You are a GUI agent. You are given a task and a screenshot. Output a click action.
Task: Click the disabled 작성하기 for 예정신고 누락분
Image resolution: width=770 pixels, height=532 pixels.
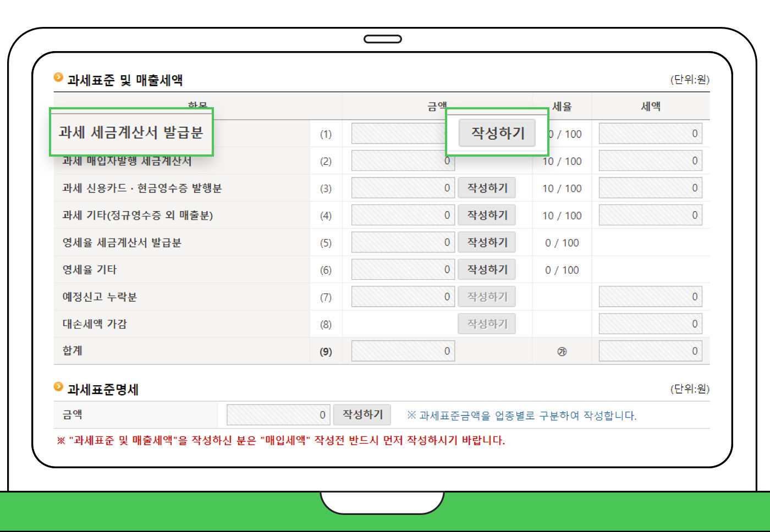point(487,296)
